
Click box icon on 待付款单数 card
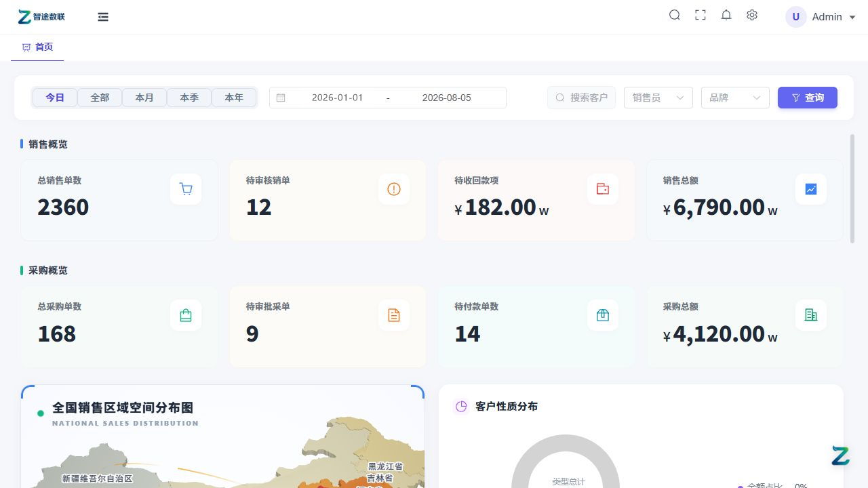tap(603, 315)
